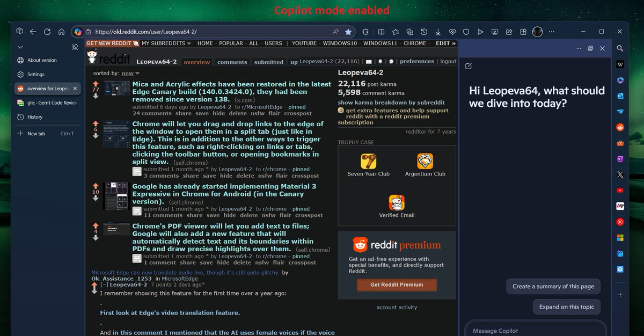Open browser History from the toolbar clock icon

click(424, 32)
